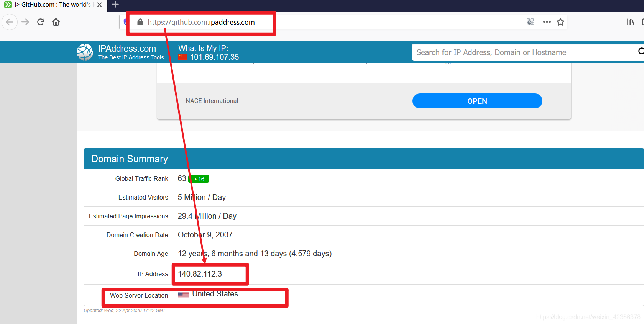Click the Updated Wed, 22 Apr 2020 timestamp
The width and height of the screenshot is (644, 324).
125,311
